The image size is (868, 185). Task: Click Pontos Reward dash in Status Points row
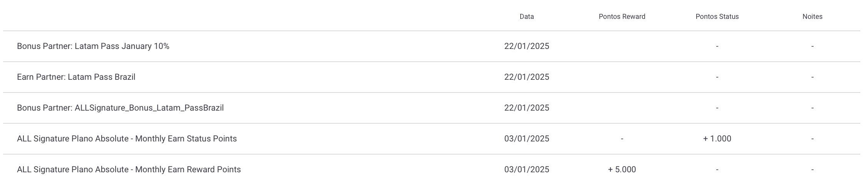[x=622, y=139]
